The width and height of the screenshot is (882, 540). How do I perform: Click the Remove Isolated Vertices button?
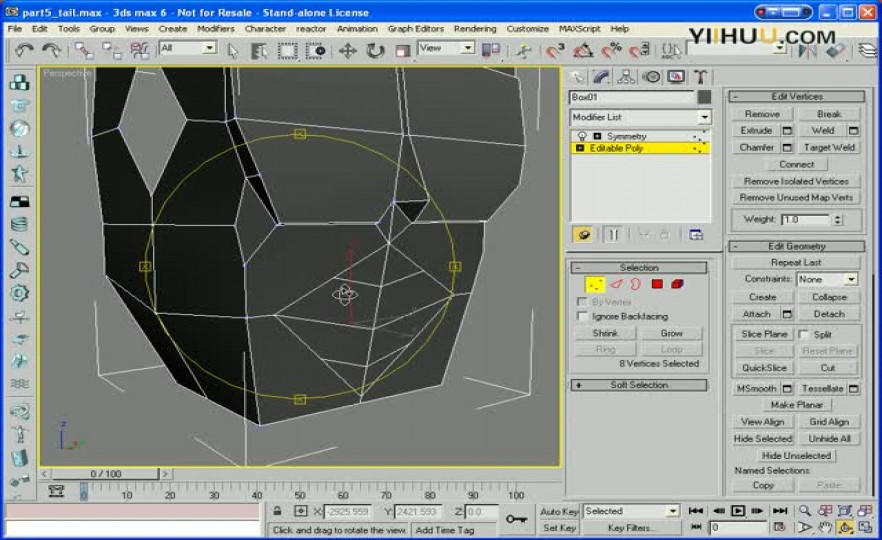(796, 181)
